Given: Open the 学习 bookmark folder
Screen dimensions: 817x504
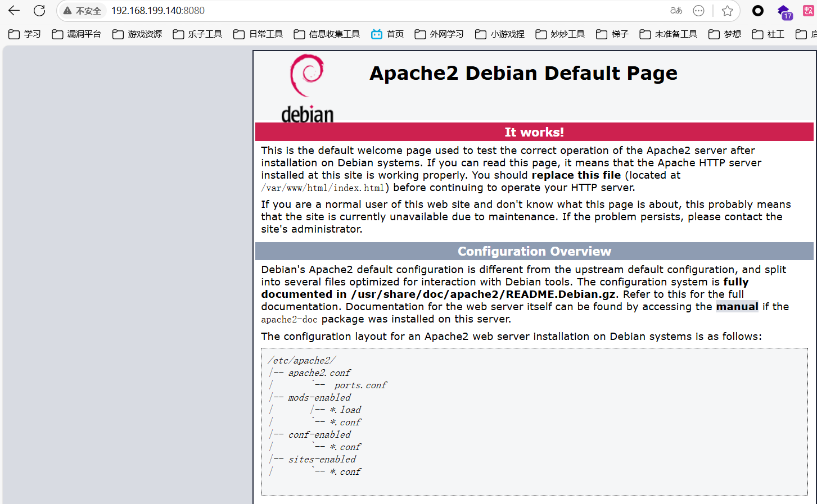Looking at the screenshot, I should [x=25, y=34].
